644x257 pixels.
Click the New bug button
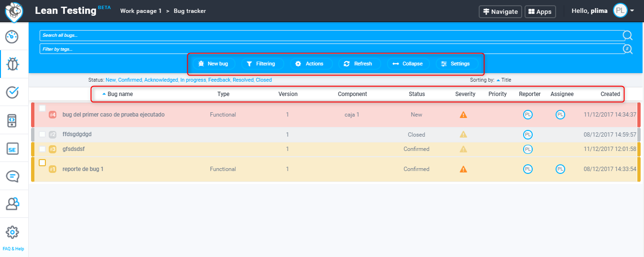214,64
